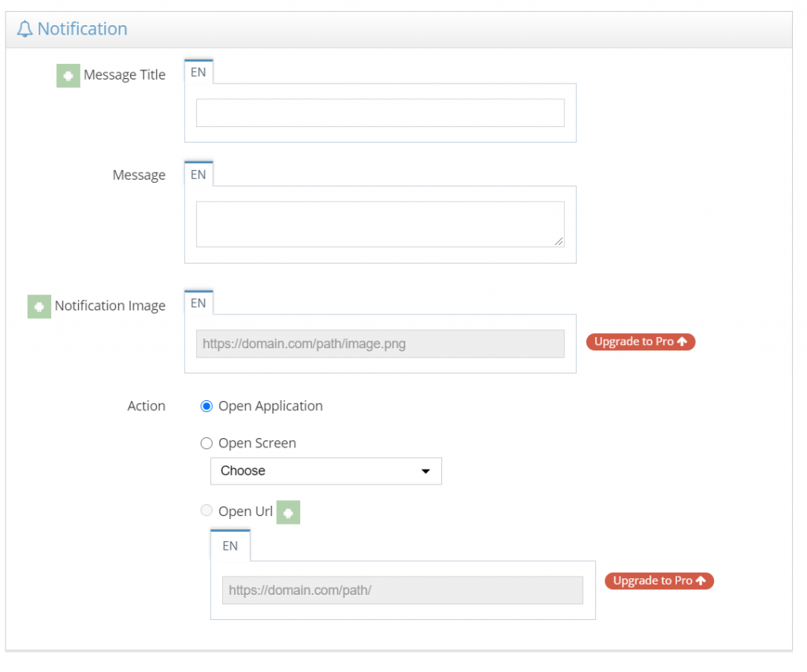Switch to the EN tab under Open Url
Viewport: 807px width, 672px height.
[x=229, y=545]
